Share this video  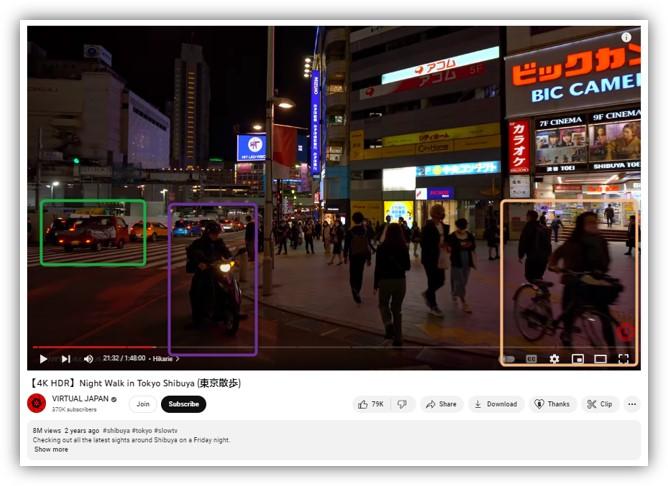tap(441, 404)
